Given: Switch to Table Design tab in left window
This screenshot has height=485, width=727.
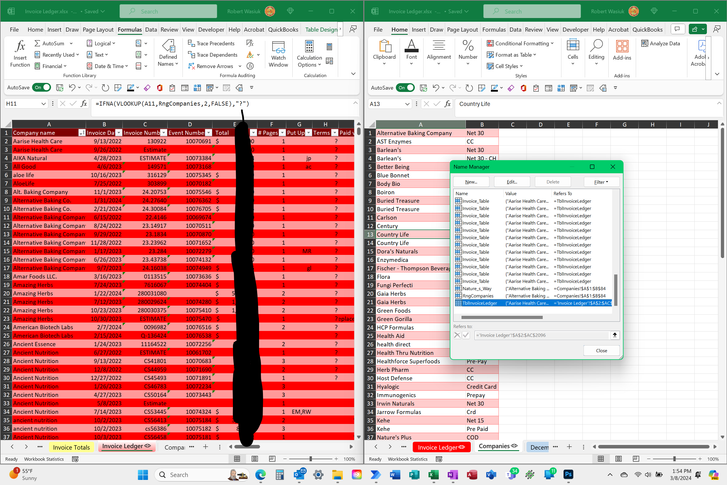Looking at the screenshot, I should pos(321,29).
